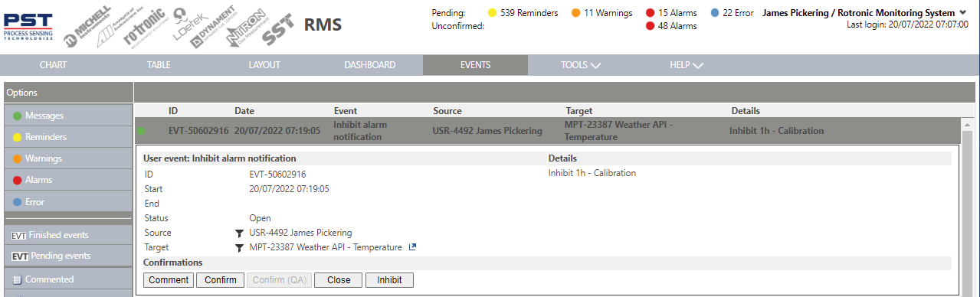
Task: Click green status dot on EVT-50602916 row
Action: pos(141,131)
